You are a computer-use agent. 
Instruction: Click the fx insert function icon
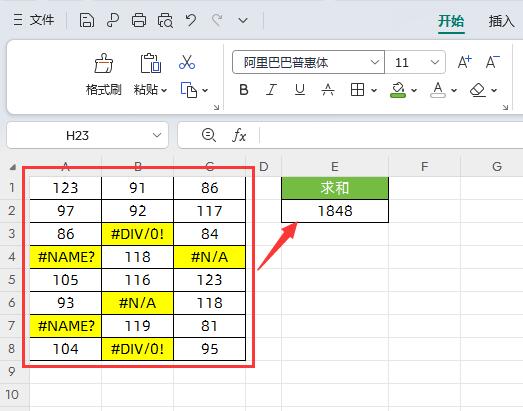coord(239,135)
